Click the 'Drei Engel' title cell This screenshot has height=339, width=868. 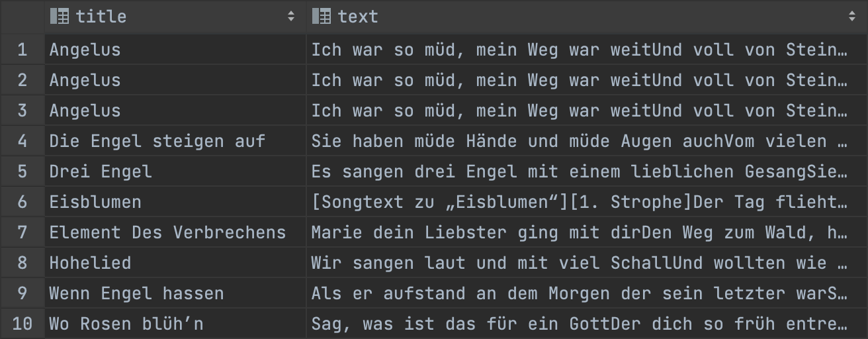pyautogui.click(x=101, y=171)
